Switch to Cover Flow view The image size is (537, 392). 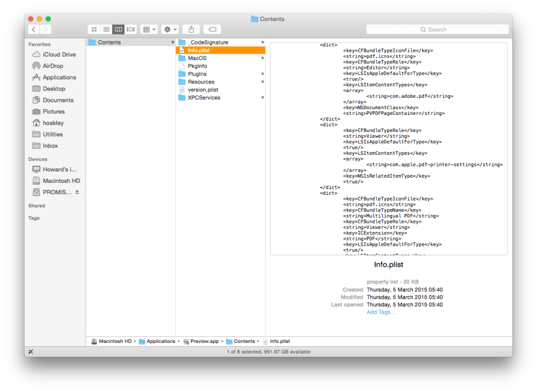coord(130,29)
